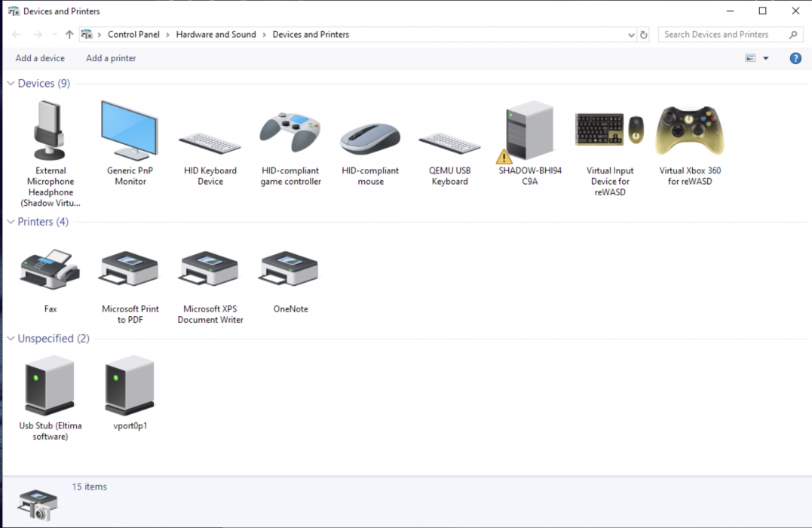
Task: Select the Fax printer icon
Action: click(x=51, y=269)
